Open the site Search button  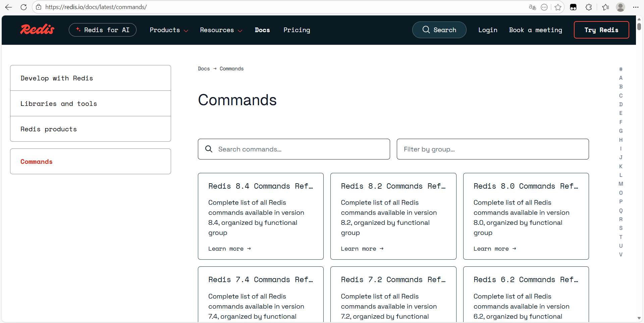click(439, 30)
